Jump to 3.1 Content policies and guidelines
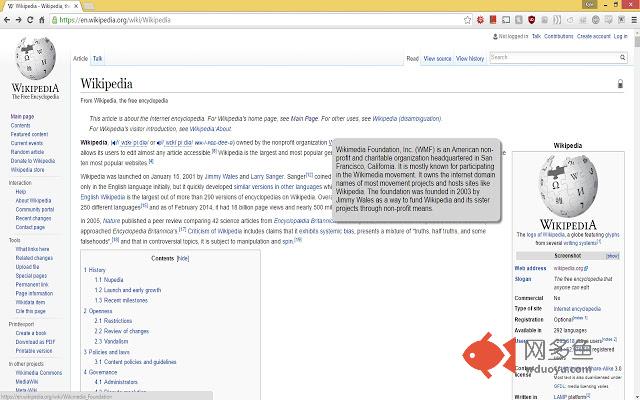This screenshot has width=640, height=400. point(135,362)
